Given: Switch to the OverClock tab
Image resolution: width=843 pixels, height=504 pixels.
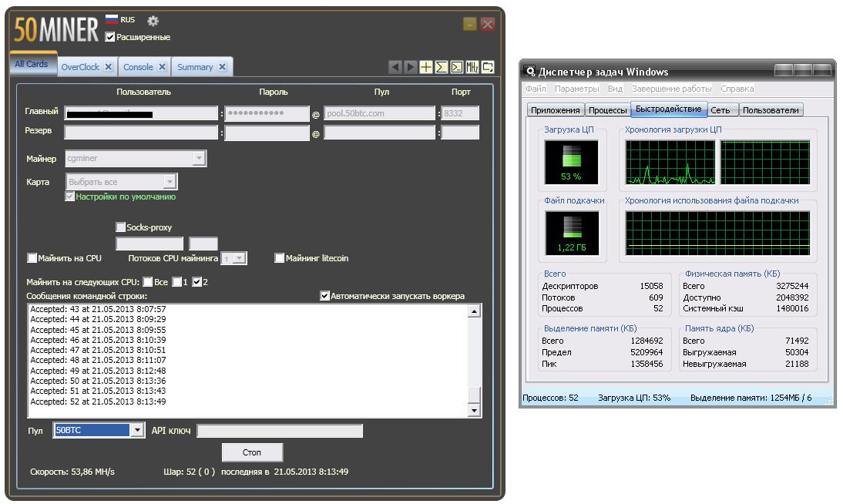Looking at the screenshot, I should (x=80, y=67).
